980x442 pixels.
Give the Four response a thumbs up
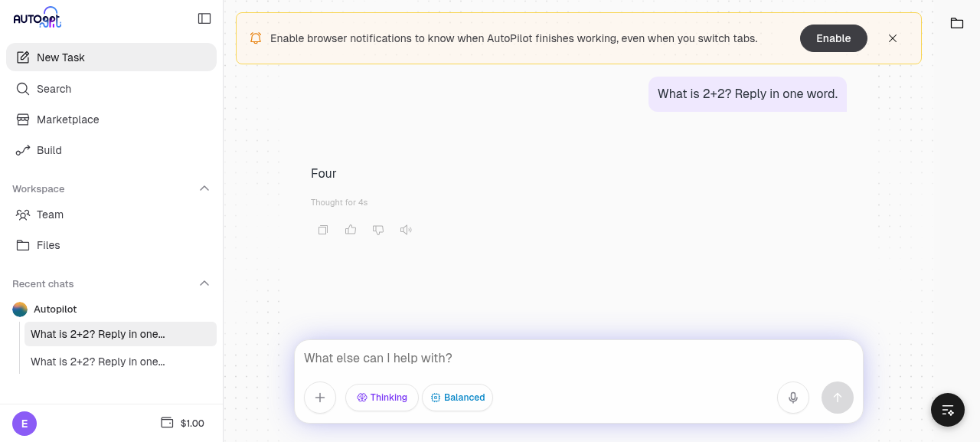pos(351,230)
